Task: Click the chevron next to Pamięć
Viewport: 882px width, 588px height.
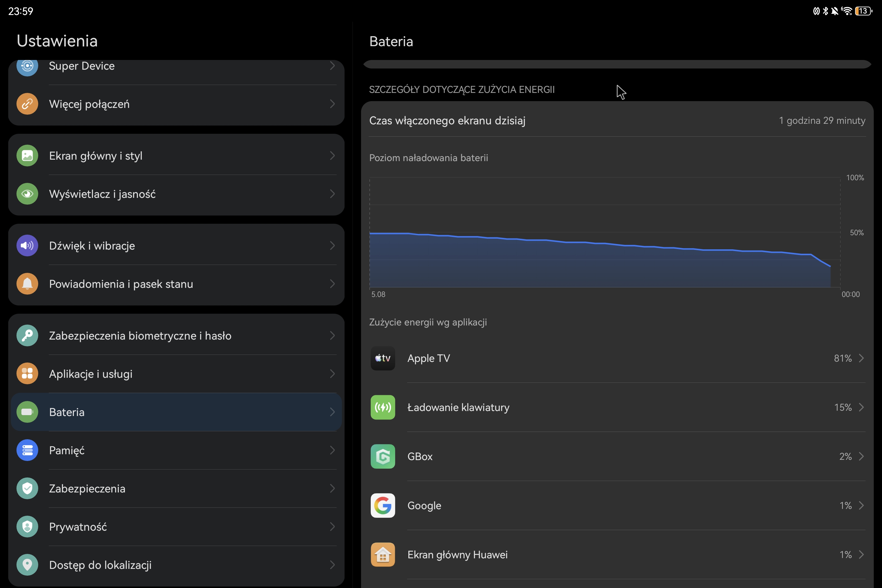Action: point(332,450)
